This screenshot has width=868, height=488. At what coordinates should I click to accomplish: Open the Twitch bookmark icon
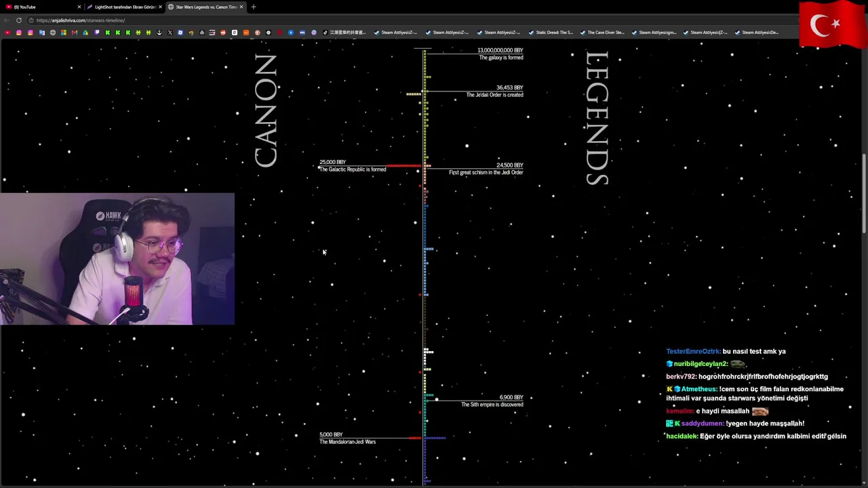click(x=97, y=33)
